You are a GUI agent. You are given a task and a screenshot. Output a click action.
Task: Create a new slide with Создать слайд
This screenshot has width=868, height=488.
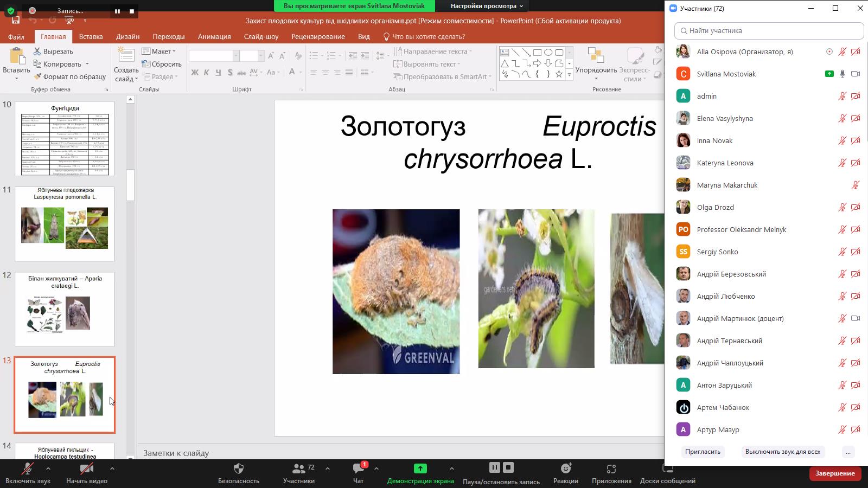126,56
